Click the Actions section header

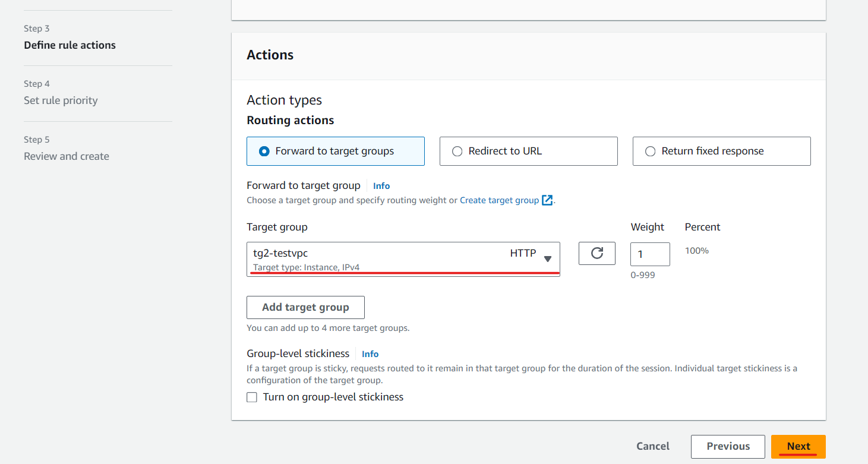(270, 55)
